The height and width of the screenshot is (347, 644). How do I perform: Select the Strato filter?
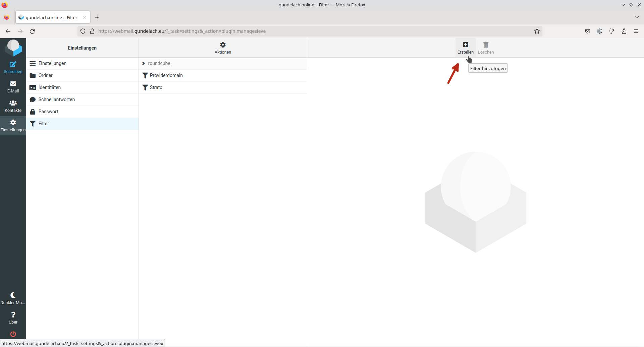coord(156,87)
